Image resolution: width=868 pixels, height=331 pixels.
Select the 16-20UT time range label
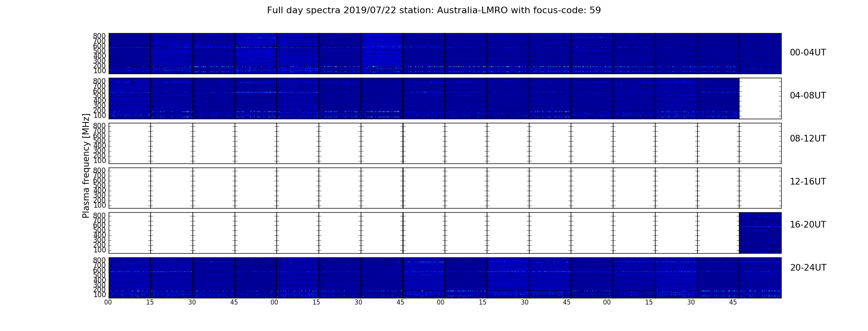tap(808, 225)
